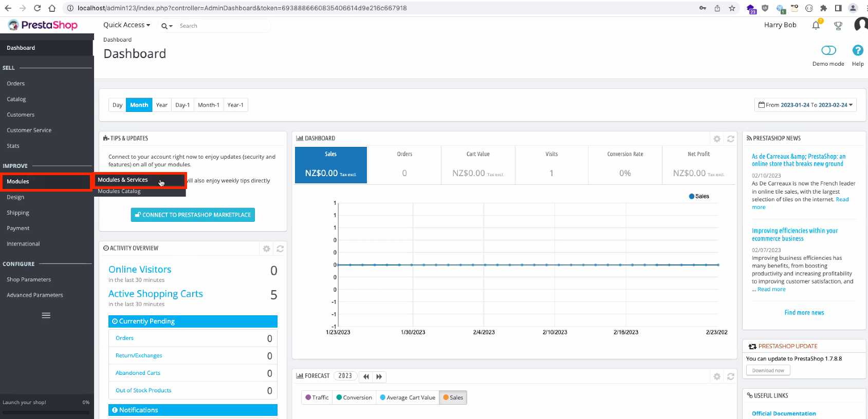
Task: Toggle Demo mode switch
Action: tap(828, 50)
